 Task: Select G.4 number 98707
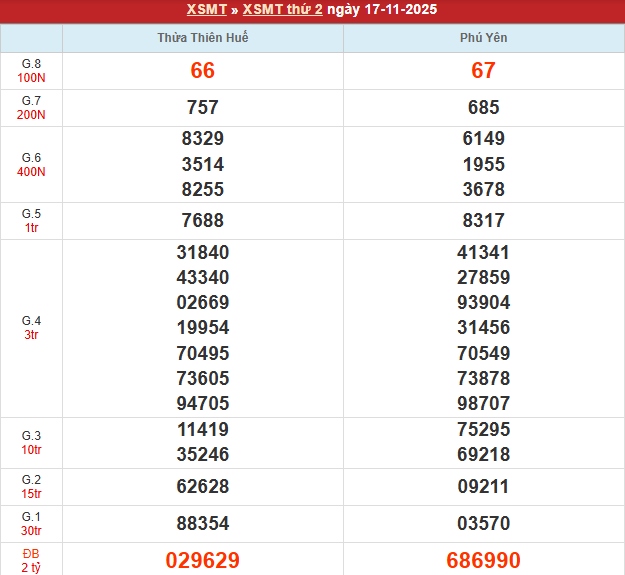click(x=483, y=403)
